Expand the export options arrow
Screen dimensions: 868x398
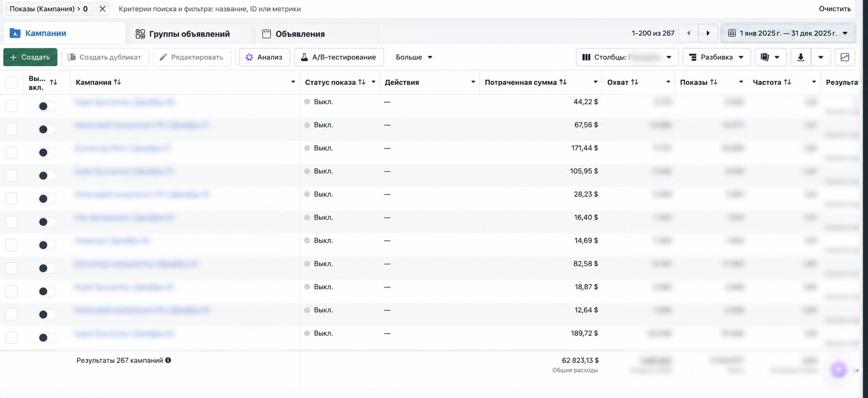coord(821,57)
